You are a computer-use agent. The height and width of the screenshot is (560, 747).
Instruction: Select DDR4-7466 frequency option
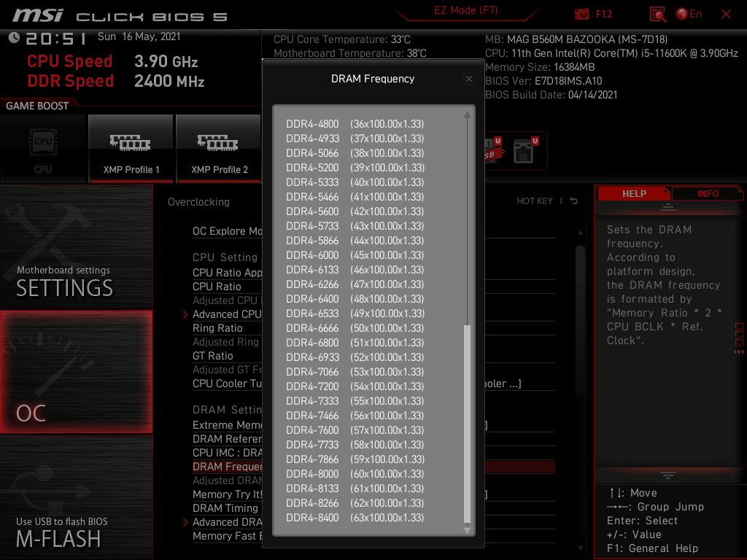point(355,416)
